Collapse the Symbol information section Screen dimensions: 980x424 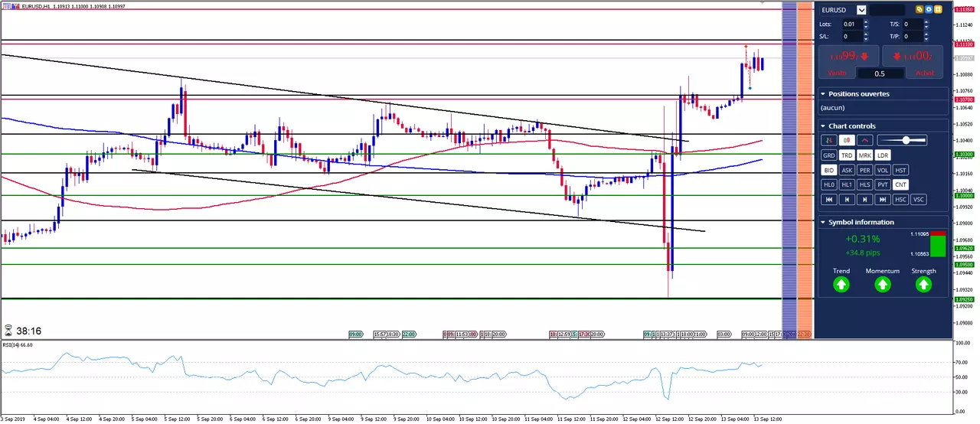[x=823, y=223]
